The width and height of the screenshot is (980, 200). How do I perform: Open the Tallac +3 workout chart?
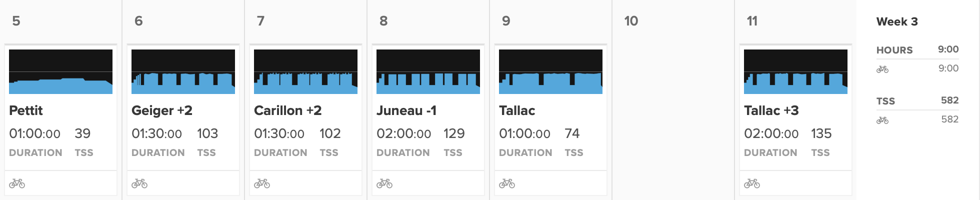coord(795,71)
